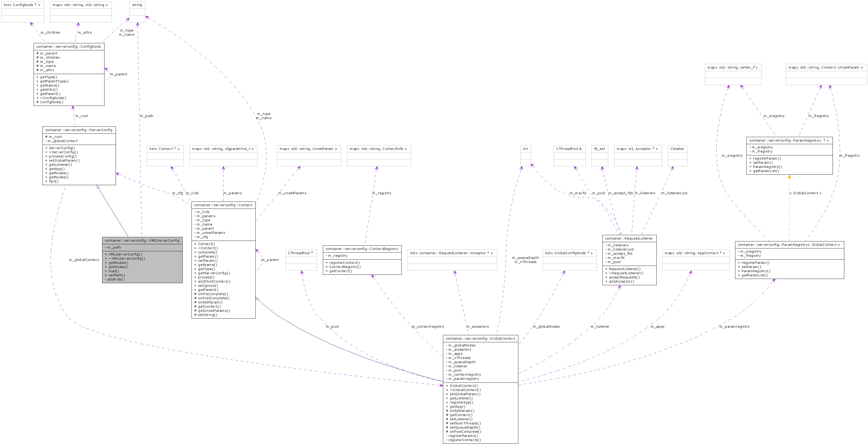Click the list< container::RequestListener::Acceptor * > box
The image size is (868, 445).
pyautogui.click(x=452, y=260)
